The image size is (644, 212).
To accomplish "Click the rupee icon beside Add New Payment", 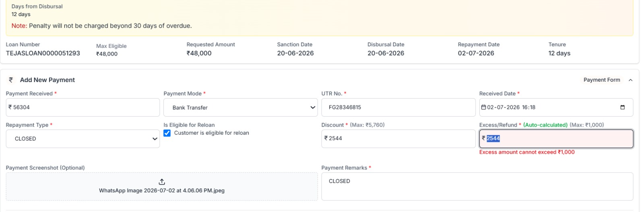I will tap(11, 80).
